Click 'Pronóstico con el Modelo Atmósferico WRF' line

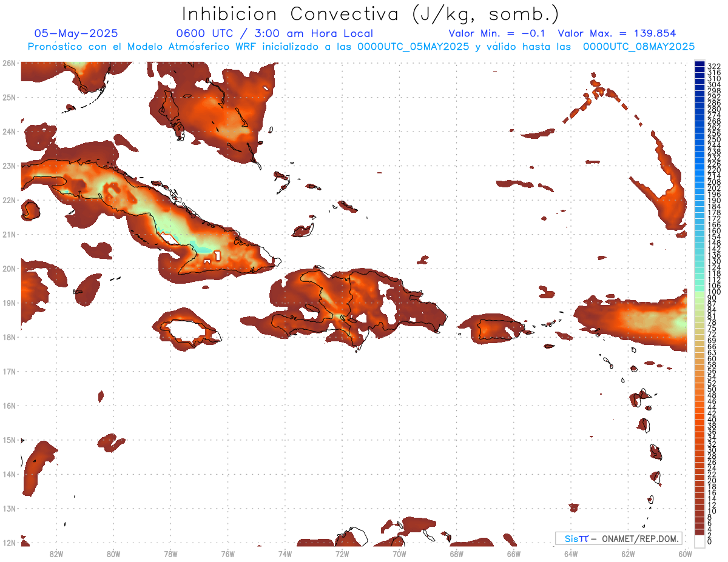(362, 47)
